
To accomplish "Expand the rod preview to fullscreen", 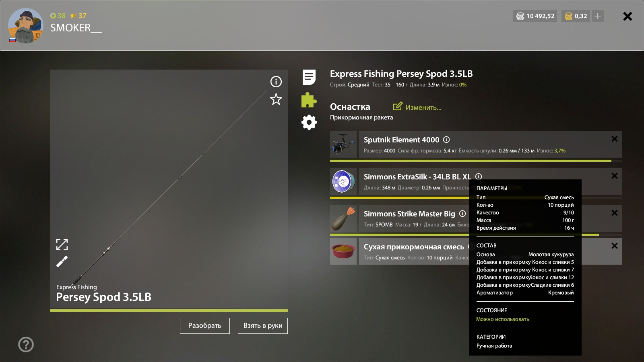I will 62,245.
